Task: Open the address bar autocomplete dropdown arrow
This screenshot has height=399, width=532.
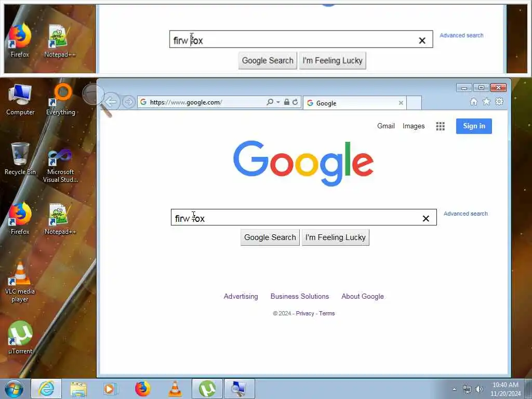Action: tap(278, 102)
